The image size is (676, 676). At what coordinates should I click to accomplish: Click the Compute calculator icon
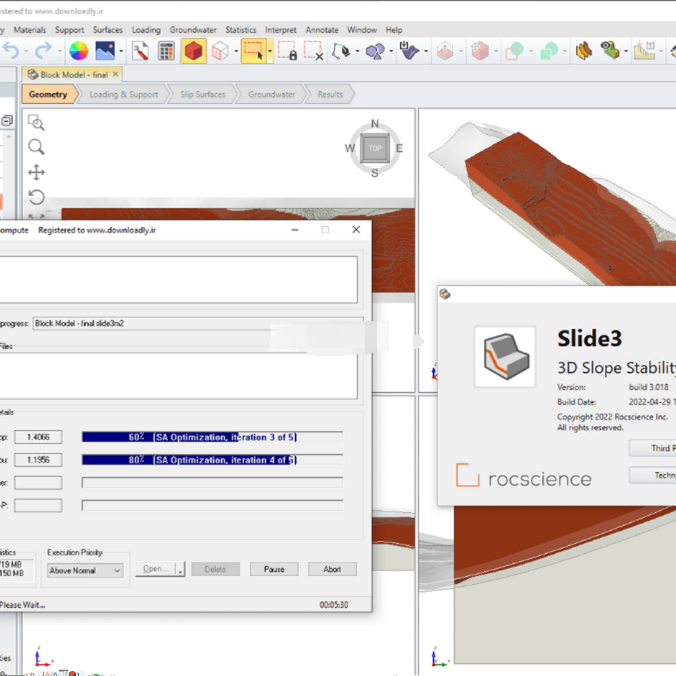(166, 51)
